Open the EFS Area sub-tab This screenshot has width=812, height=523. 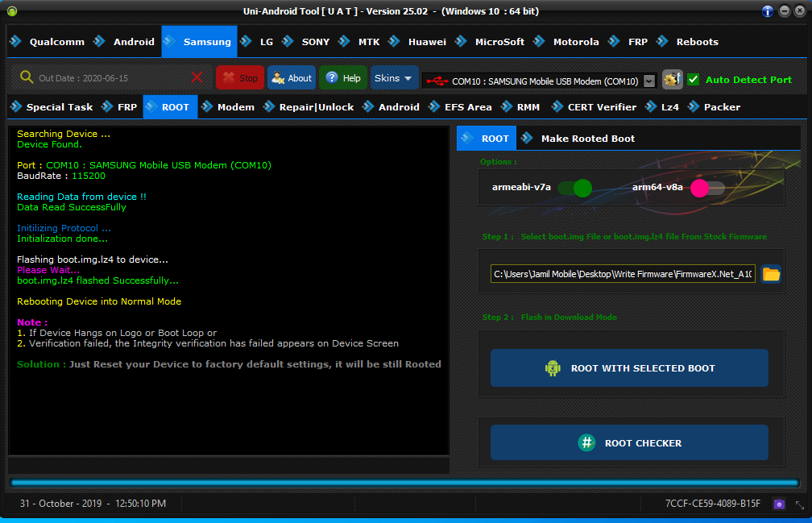tap(461, 107)
